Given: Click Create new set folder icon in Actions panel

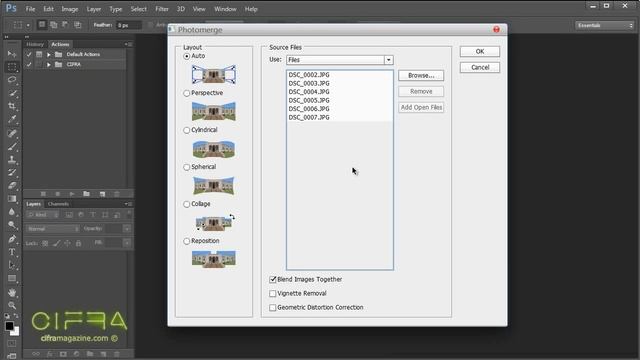Looking at the screenshot, I should click(x=87, y=194).
